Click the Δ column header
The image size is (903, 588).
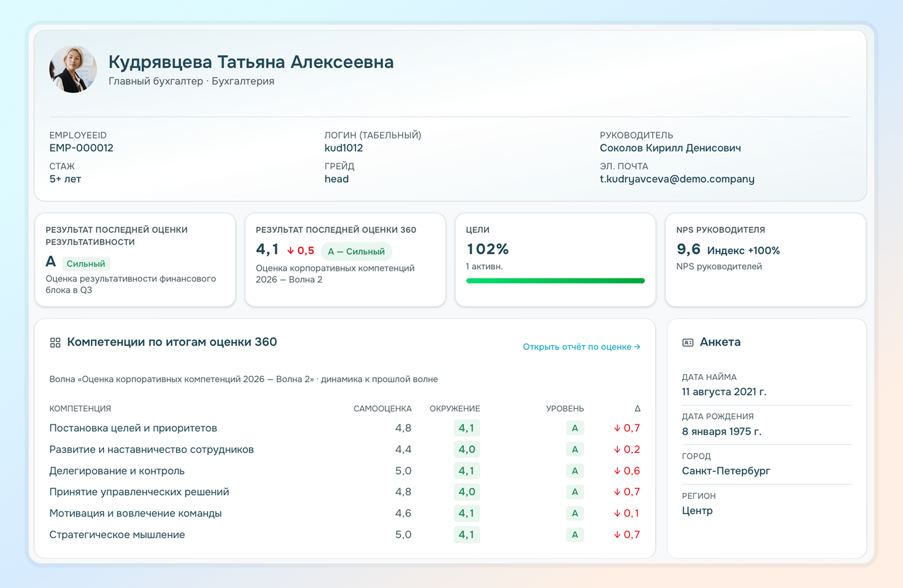pos(637,408)
